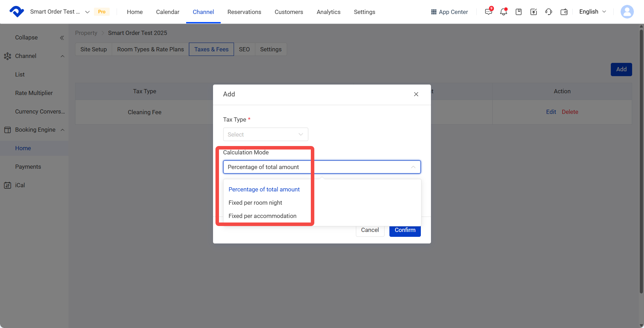Click the blue Add button

621,70
